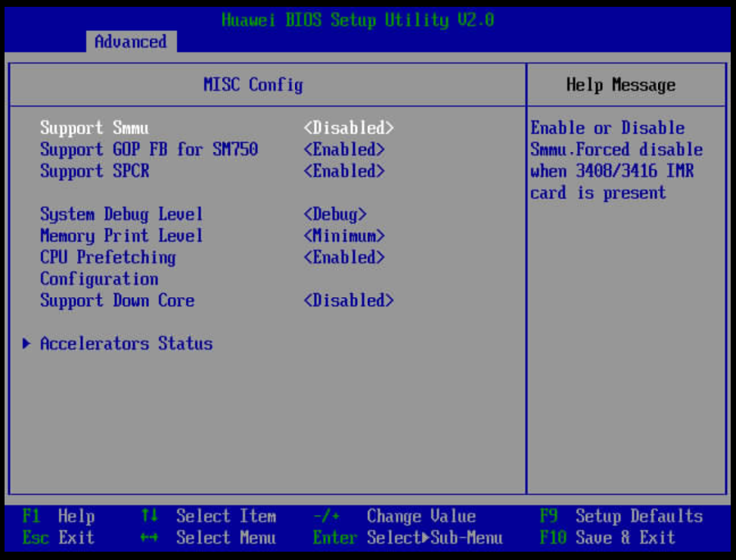Click the Enter Select Sub-Menu hint

click(408, 537)
